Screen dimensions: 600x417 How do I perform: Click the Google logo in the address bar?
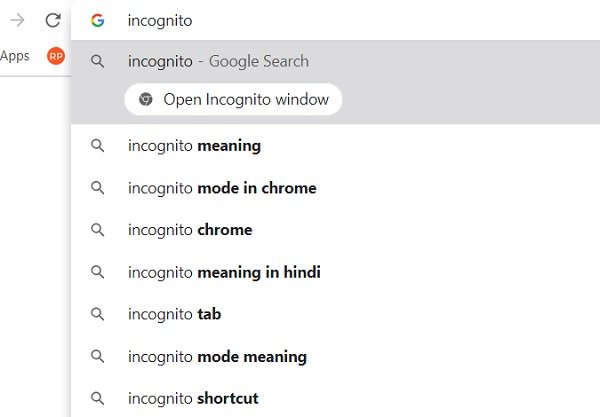coord(97,20)
